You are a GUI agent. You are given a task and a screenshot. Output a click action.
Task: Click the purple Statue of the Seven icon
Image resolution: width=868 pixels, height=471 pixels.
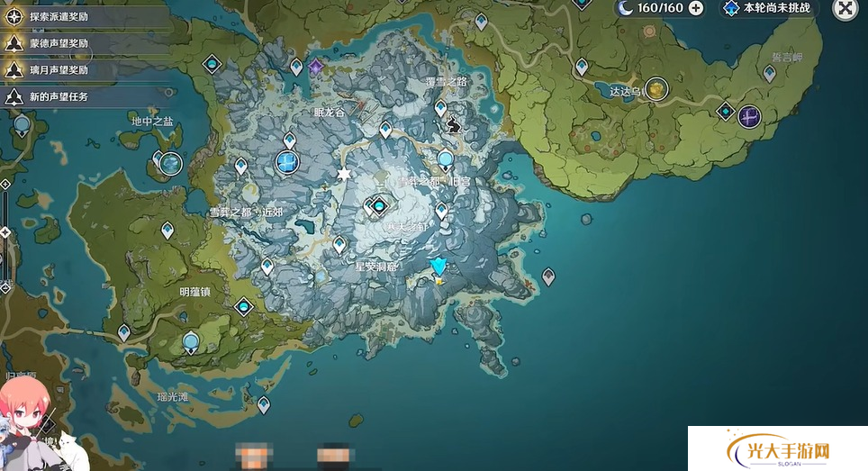pyautogui.click(x=316, y=67)
